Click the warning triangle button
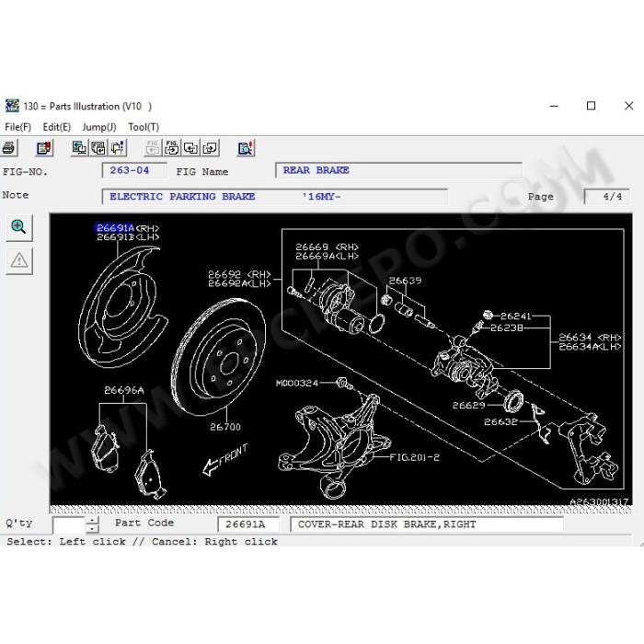 click(x=19, y=260)
